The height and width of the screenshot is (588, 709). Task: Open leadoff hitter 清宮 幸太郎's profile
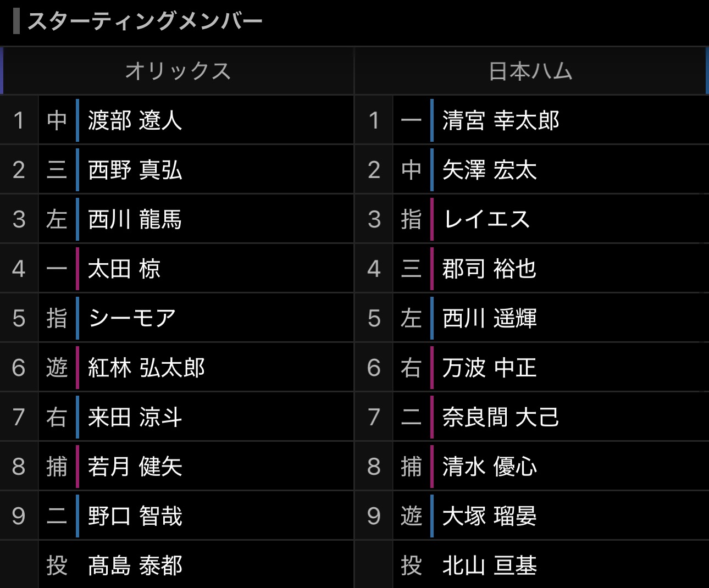(x=500, y=120)
